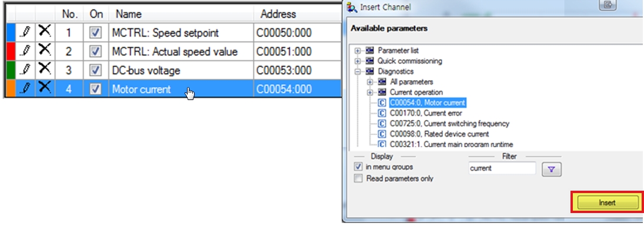Click the C icon beside C00170:0 Current error
This screenshot has width=644, height=226.
coord(382,113)
